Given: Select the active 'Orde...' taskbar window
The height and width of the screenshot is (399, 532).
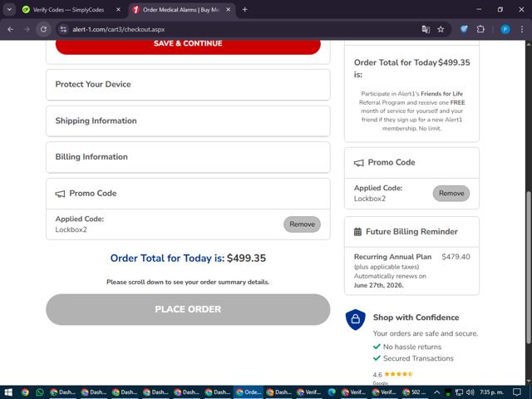Looking at the screenshot, I should pos(249,392).
